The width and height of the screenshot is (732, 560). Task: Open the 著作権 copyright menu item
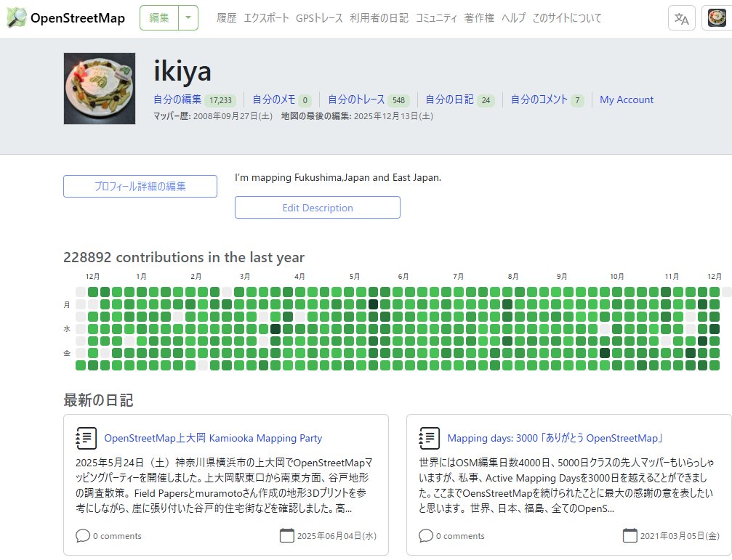[x=479, y=18]
